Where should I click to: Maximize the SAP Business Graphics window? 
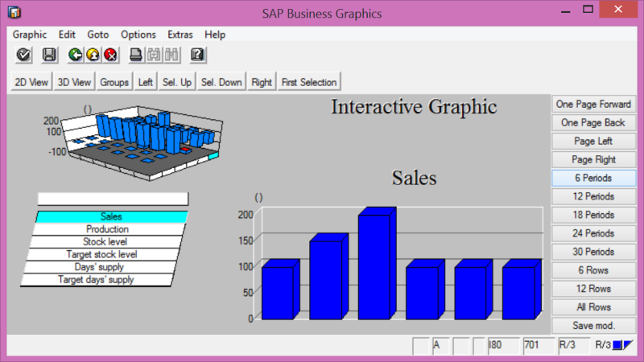pos(588,9)
